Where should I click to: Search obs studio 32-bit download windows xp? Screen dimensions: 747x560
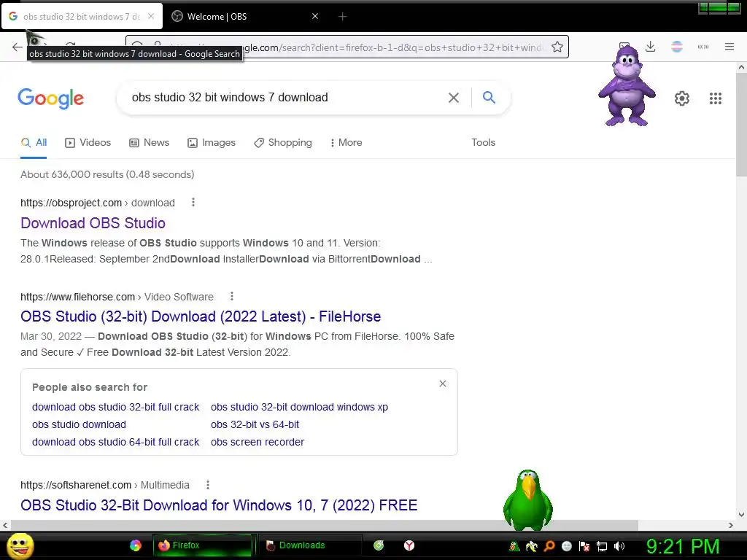point(299,407)
